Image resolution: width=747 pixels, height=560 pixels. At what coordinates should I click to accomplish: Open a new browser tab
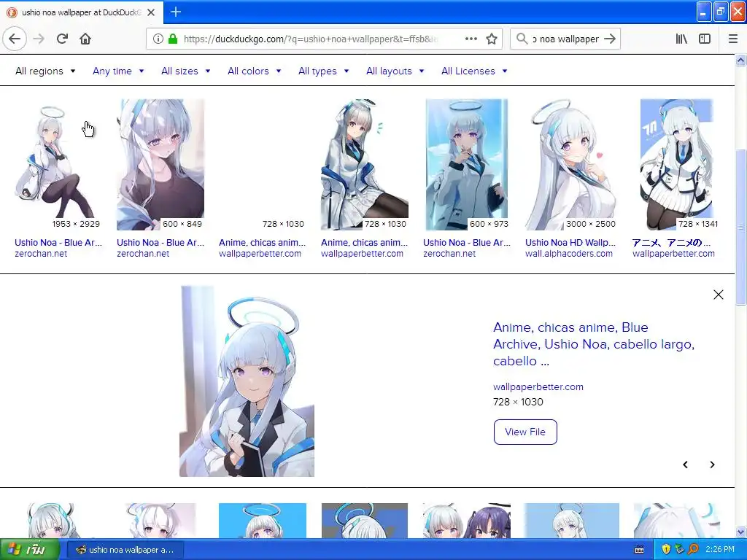click(x=176, y=12)
